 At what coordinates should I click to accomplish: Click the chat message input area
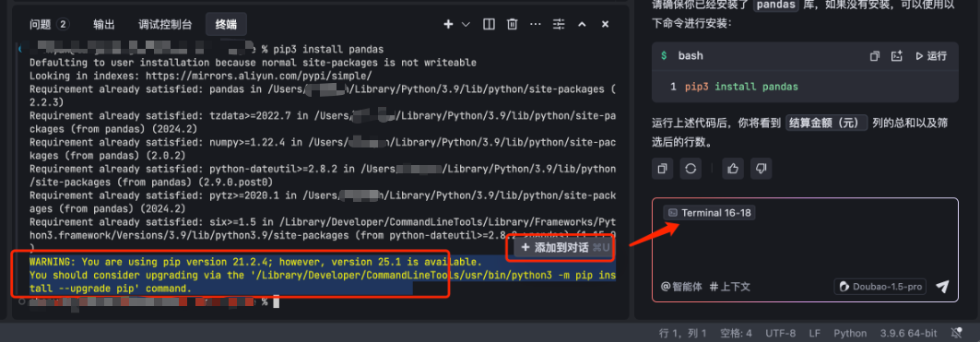click(805, 249)
